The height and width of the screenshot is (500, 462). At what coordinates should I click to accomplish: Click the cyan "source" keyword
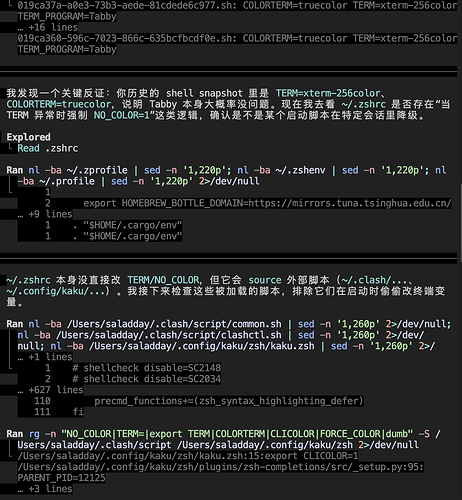[x=265, y=280]
